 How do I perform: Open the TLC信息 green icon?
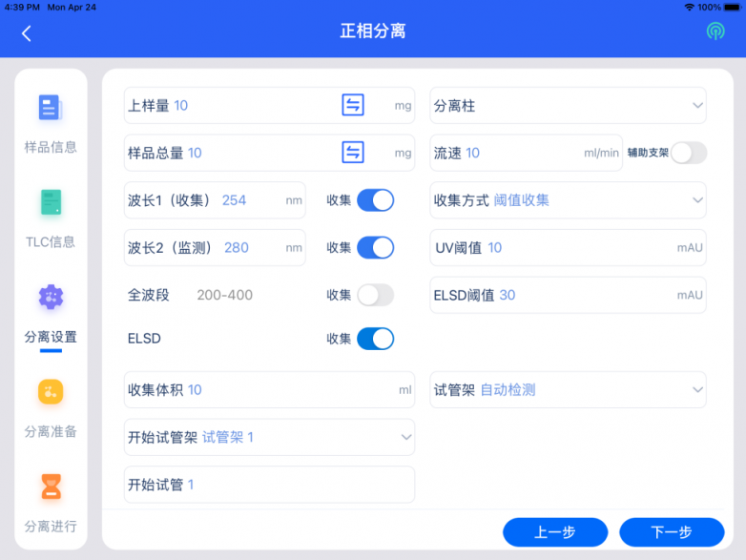point(51,201)
